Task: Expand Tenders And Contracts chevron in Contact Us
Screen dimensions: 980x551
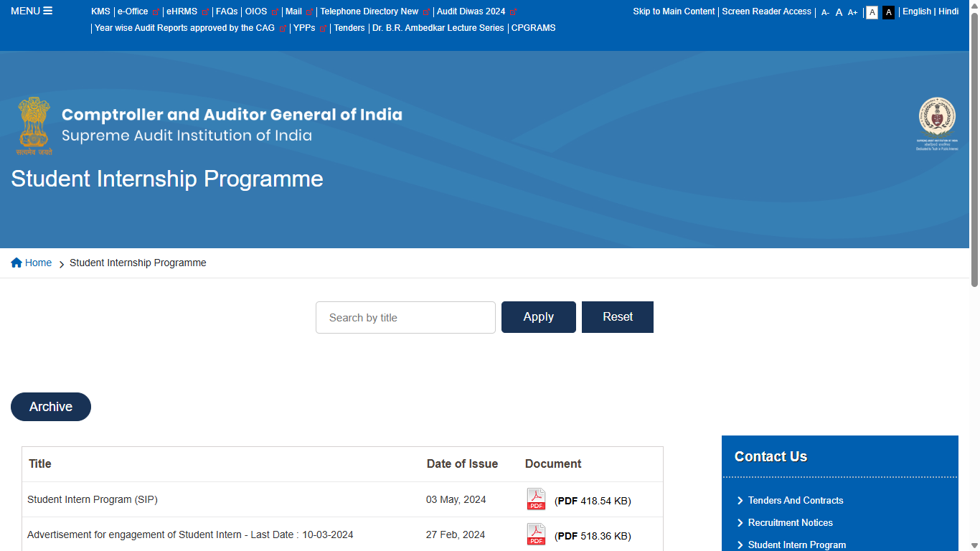Action: pyautogui.click(x=740, y=501)
